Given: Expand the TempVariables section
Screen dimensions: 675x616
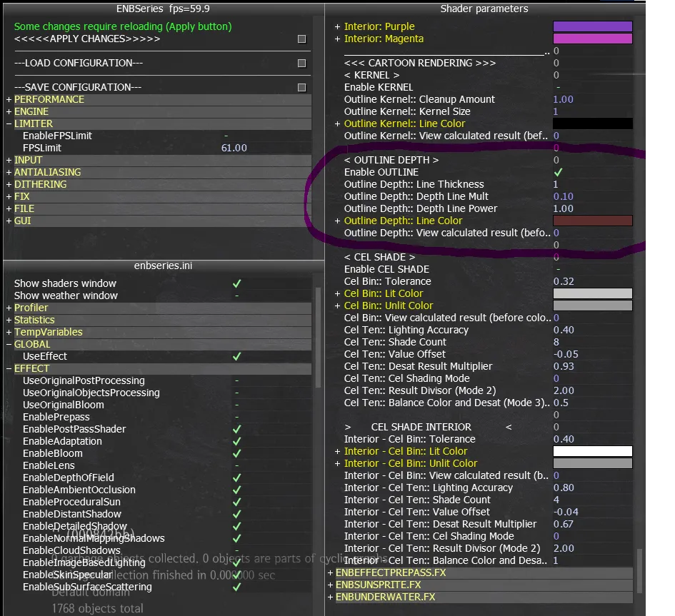Looking at the screenshot, I should pyautogui.click(x=9, y=332).
